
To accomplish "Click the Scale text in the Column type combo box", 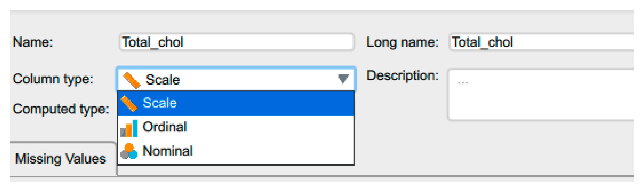I will [163, 80].
